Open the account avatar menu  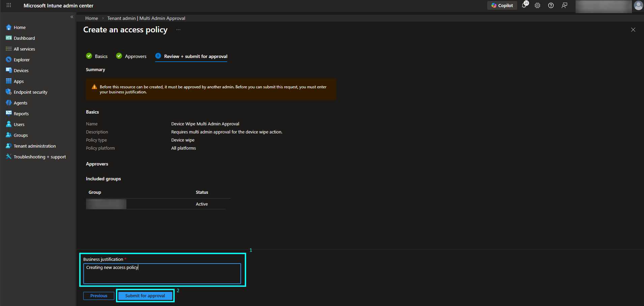point(638,5)
